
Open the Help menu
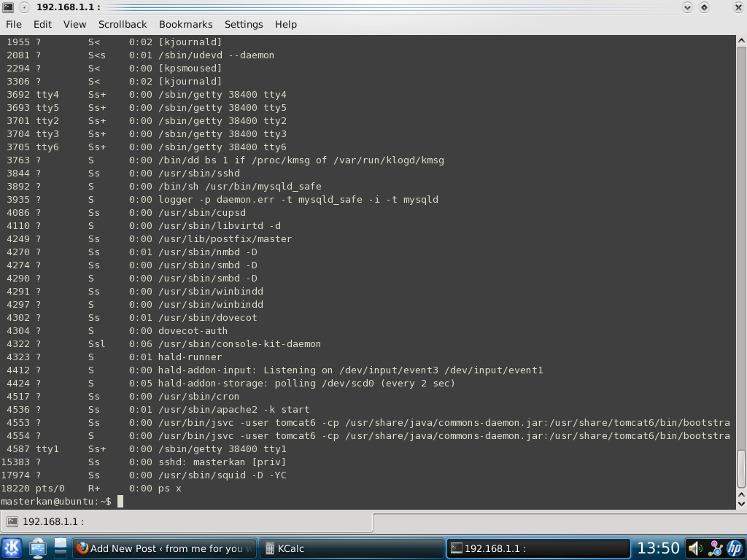(x=286, y=24)
